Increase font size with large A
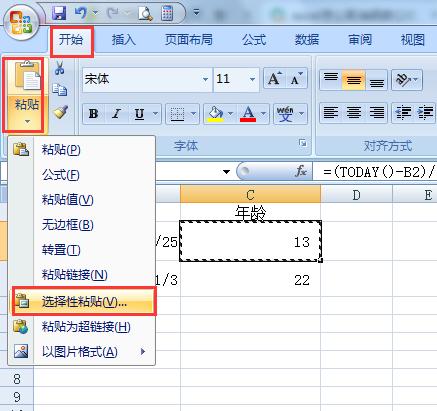This screenshot has height=411, width=437. (x=274, y=79)
